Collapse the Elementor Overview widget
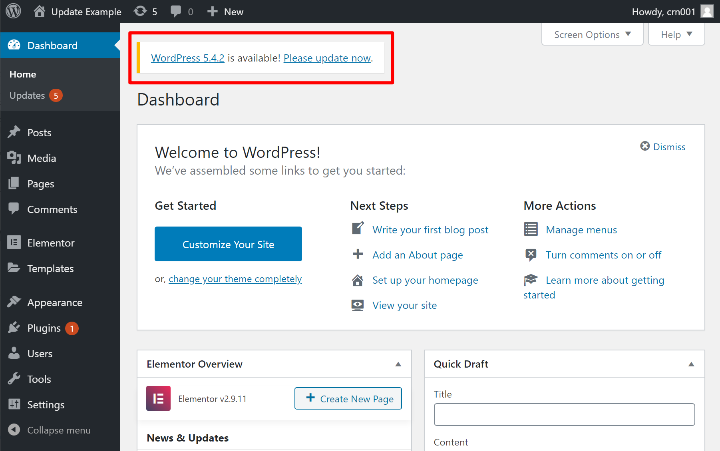This screenshot has height=451, width=720. [x=398, y=364]
